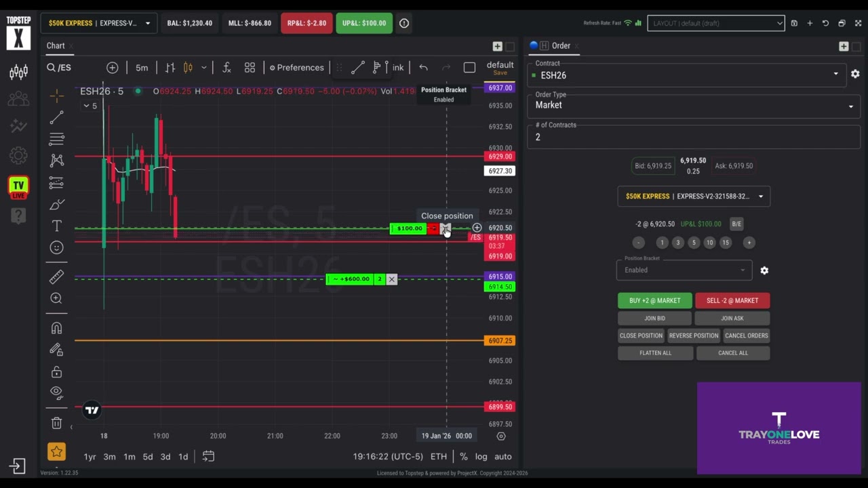Cancel the +$600.00 target order
The width and height of the screenshot is (868, 488).
coord(391,279)
